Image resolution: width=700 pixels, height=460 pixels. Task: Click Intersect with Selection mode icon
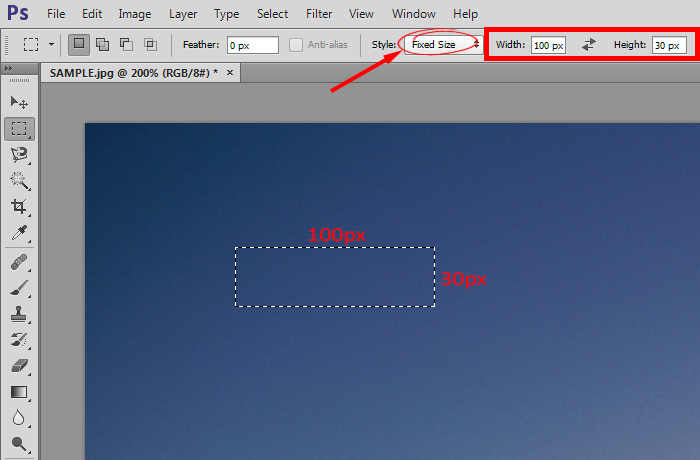150,44
